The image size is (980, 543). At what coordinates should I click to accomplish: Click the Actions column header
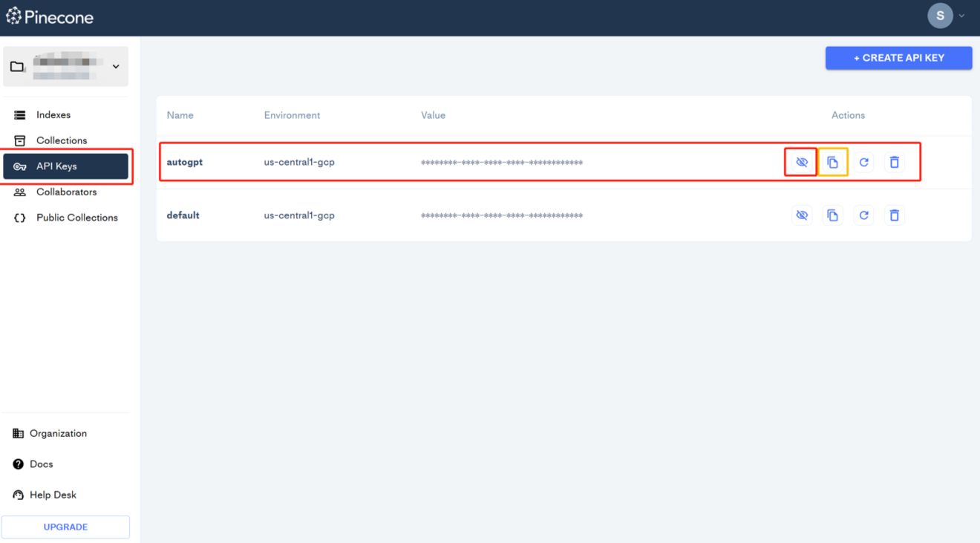tap(848, 115)
